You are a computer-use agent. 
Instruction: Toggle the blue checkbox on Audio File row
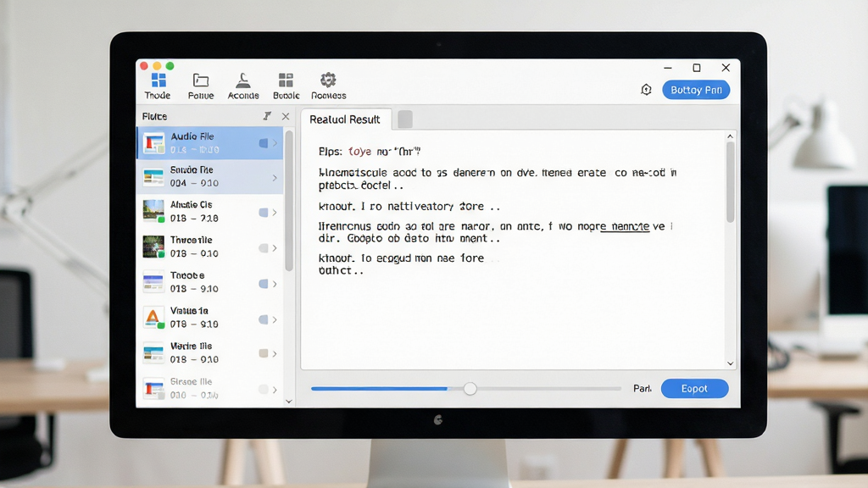[264, 143]
